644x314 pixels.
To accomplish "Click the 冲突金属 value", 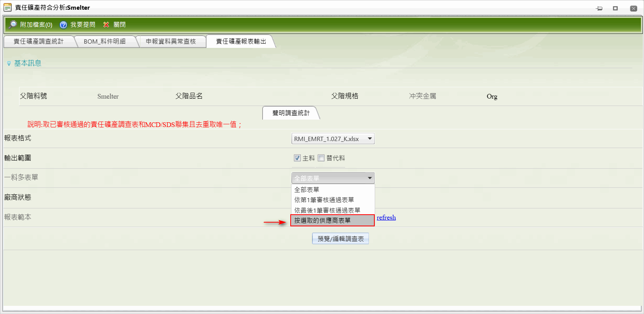I will [x=423, y=96].
